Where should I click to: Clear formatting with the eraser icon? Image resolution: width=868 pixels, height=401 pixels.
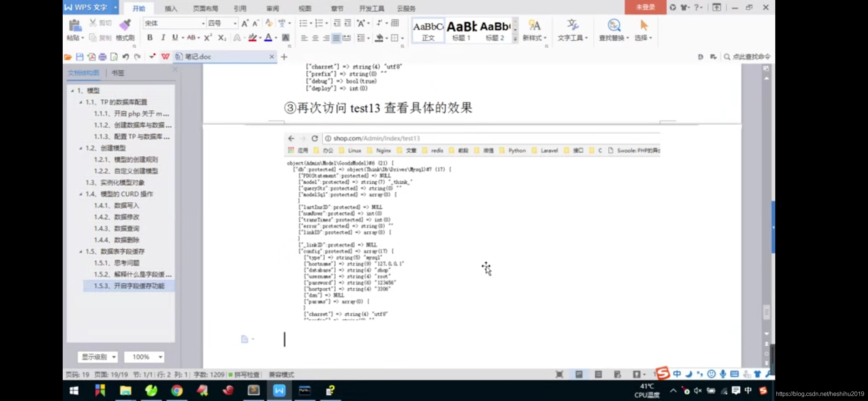(269, 23)
